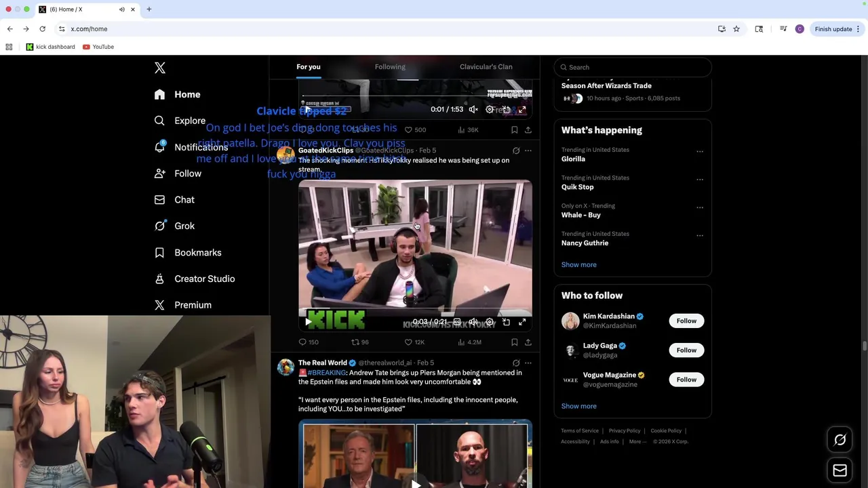Show more under Who to follow
Screen dimensions: 868x488
(579, 406)
